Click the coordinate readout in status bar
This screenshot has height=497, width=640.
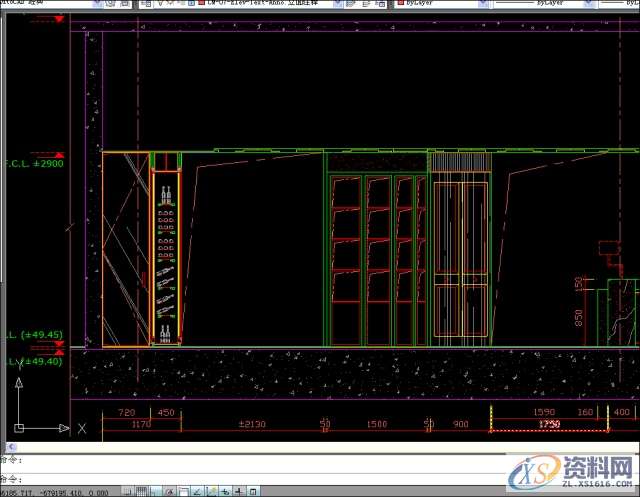click(60, 491)
